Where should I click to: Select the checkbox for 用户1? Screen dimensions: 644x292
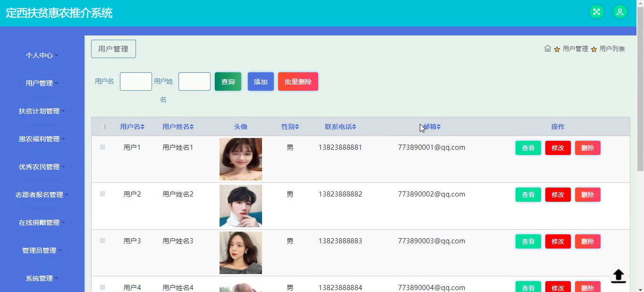[102, 147]
